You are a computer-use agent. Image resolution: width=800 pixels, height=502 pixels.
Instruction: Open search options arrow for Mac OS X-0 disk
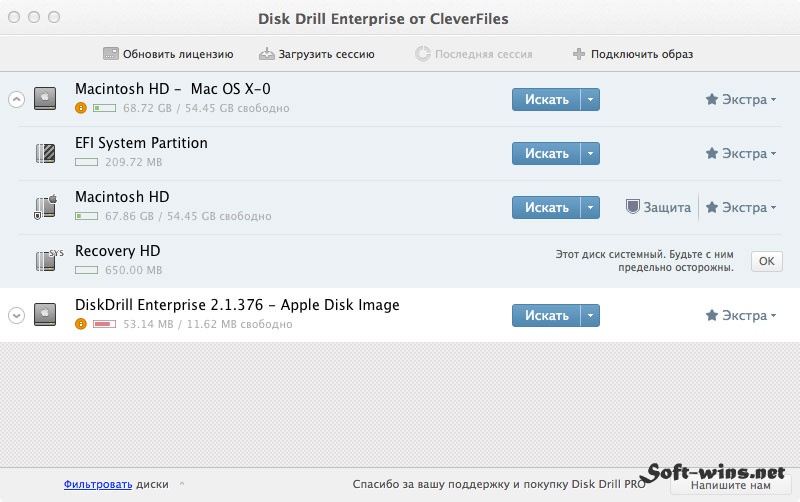point(590,99)
